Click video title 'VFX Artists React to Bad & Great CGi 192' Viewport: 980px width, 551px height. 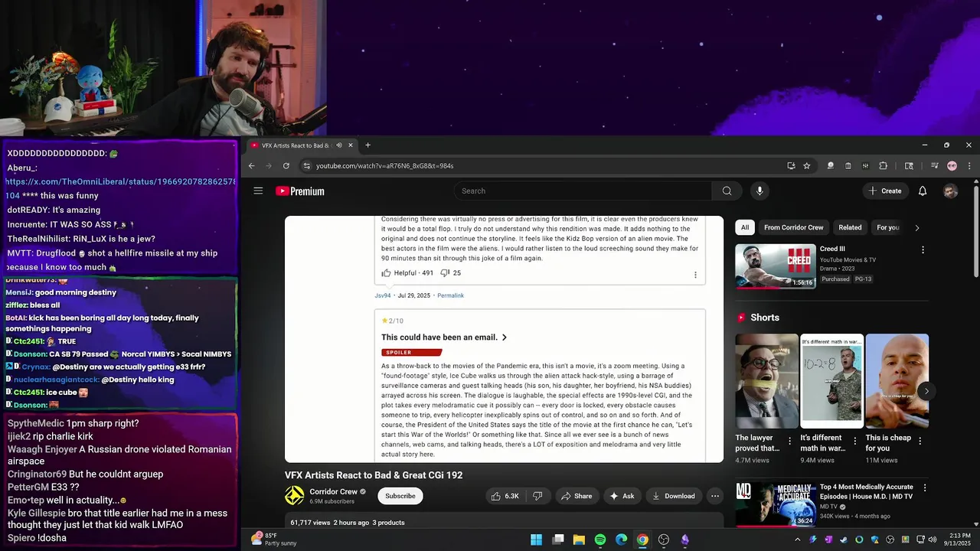click(x=374, y=475)
